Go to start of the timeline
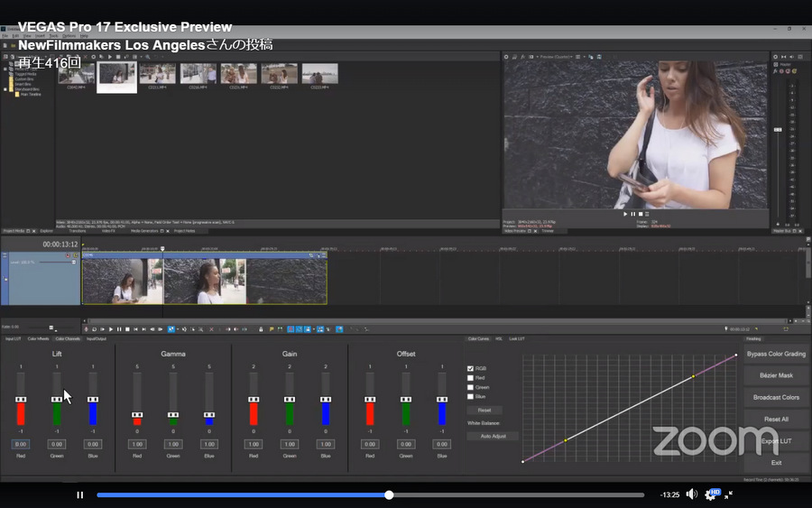 click(135, 328)
